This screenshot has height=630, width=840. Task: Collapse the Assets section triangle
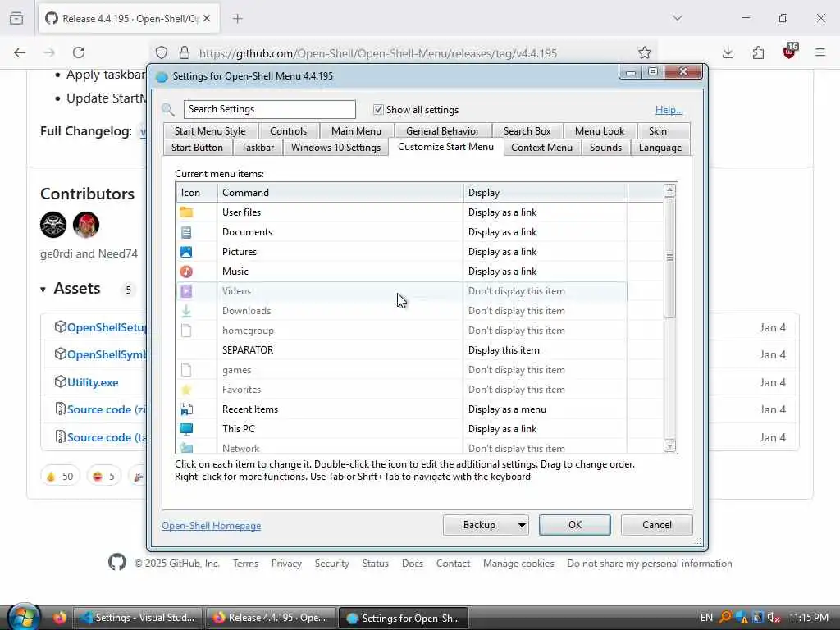[43, 290]
